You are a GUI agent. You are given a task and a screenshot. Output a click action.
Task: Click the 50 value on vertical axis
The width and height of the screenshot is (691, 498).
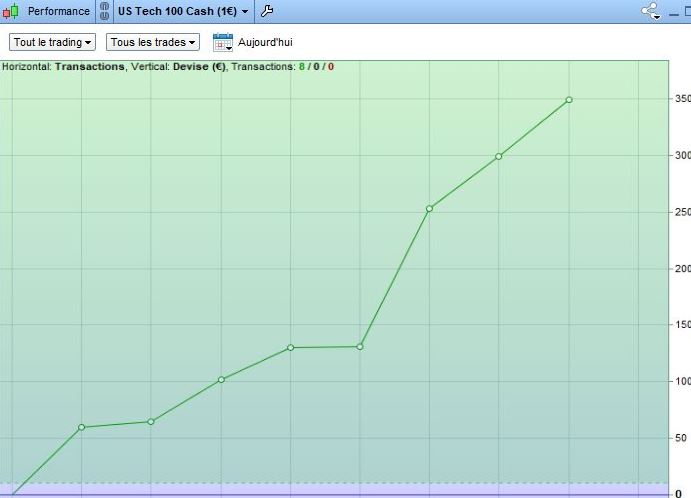(681, 438)
